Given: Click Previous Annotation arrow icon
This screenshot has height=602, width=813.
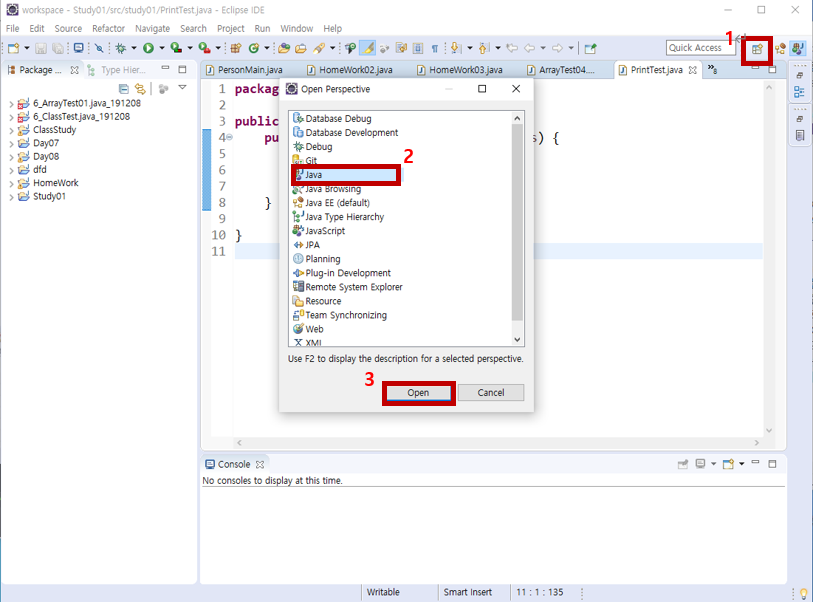Looking at the screenshot, I should 484,48.
